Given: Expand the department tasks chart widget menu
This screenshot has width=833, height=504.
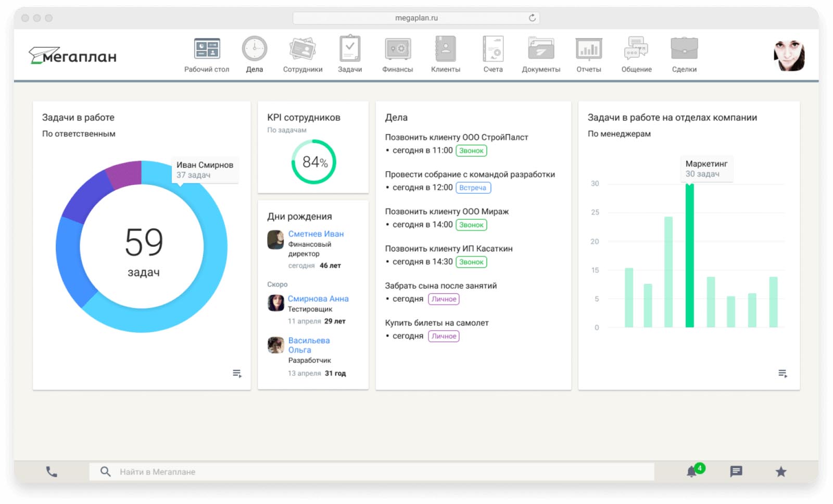Looking at the screenshot, I should (782, 373).
